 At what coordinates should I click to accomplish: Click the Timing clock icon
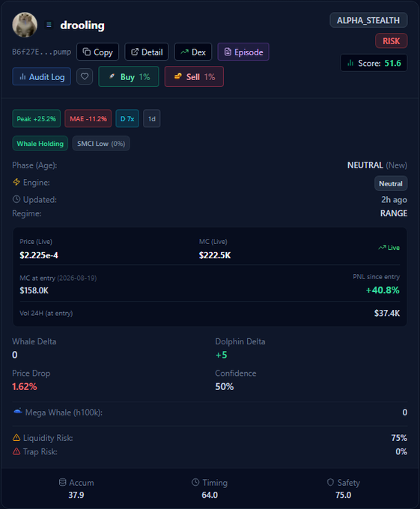point(195,482)
